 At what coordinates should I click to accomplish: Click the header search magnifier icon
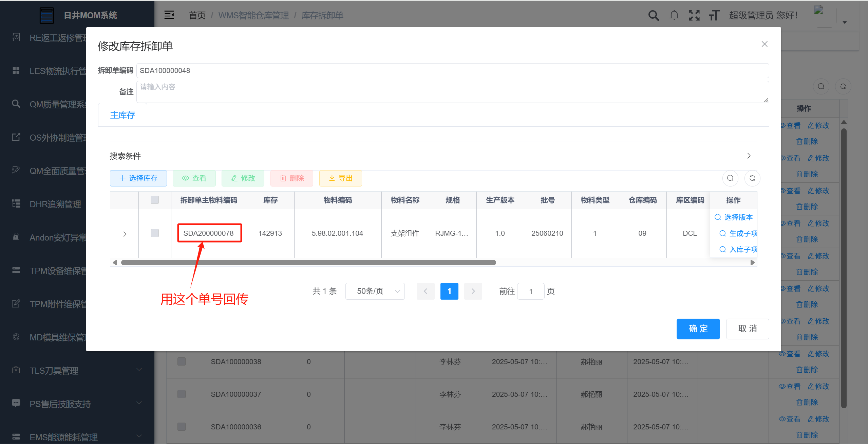point(653,15)
